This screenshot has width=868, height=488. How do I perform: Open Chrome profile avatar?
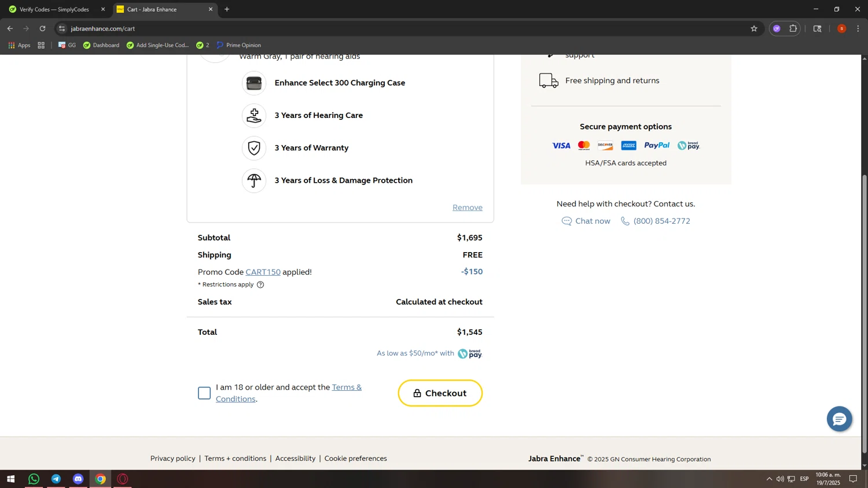point(841,28)
